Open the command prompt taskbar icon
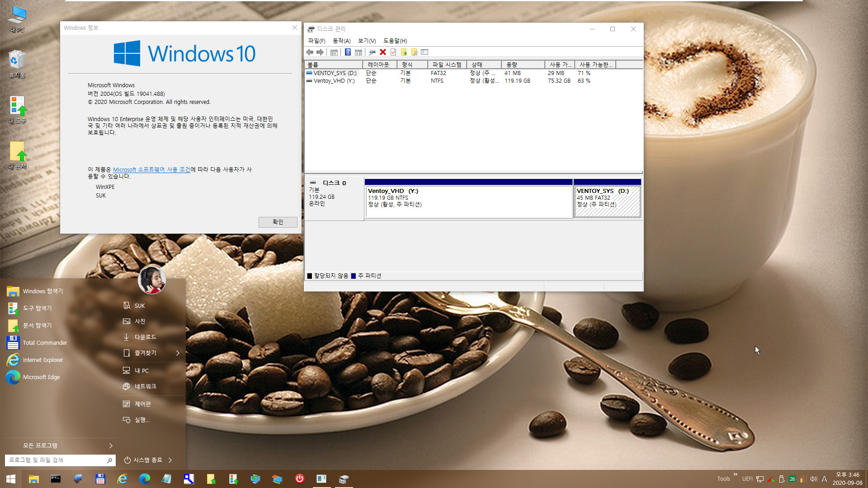868x488 pixels. (x=56, y=479)
